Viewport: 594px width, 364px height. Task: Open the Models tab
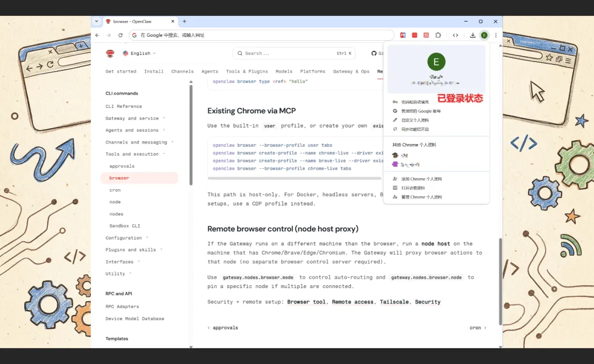point(284,71)
